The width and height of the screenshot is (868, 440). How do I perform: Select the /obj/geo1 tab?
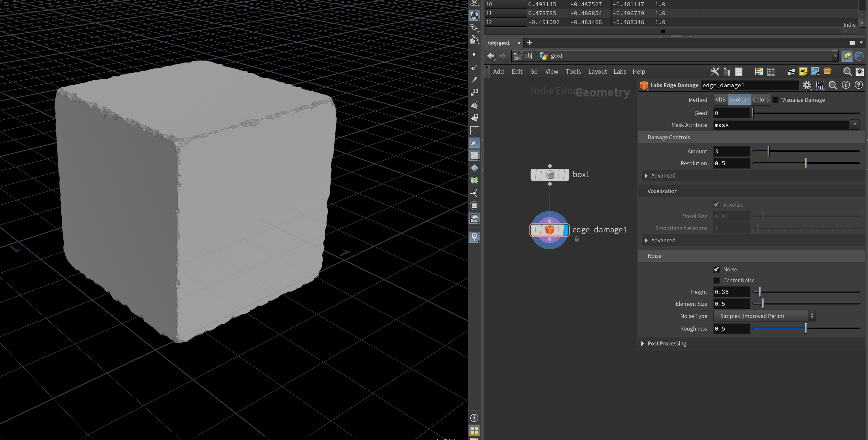pos(499,43)
